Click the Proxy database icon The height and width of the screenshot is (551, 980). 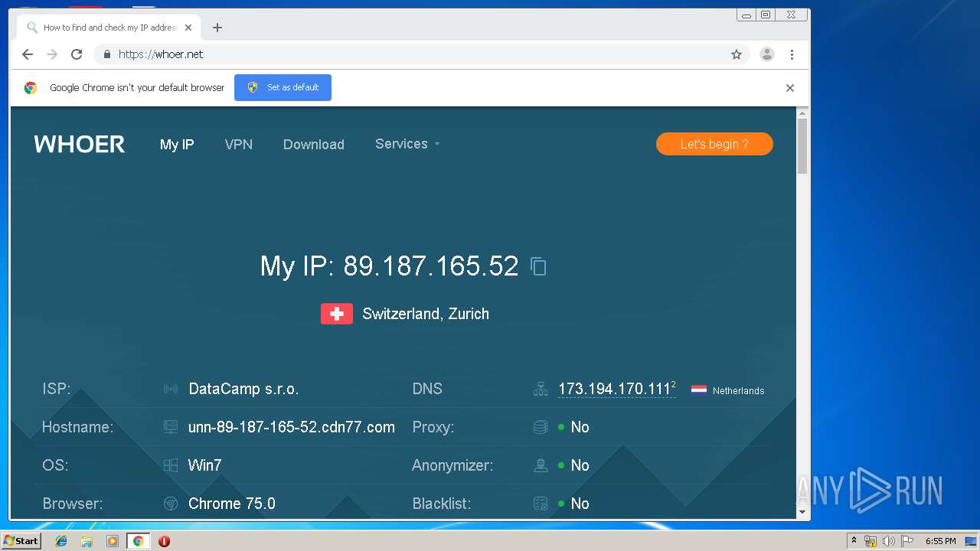coord(541,427)
